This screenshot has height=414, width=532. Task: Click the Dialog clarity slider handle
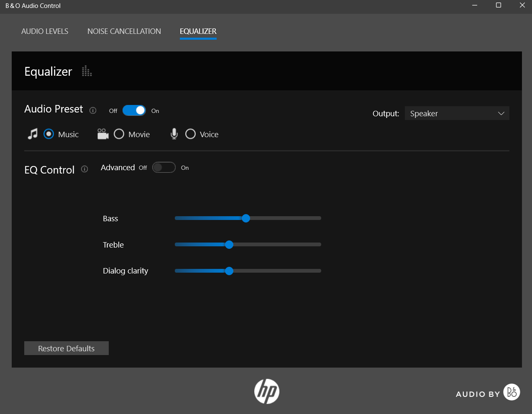(229, 271)
